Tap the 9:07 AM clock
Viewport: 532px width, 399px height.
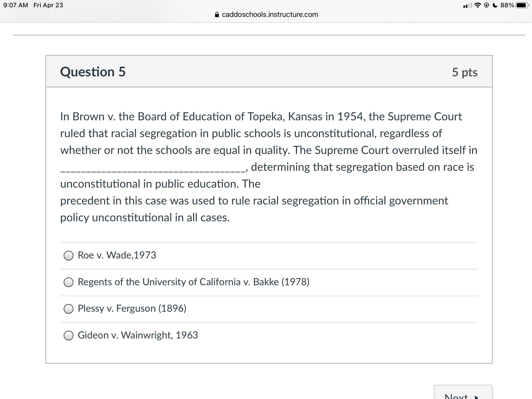(16, 5)
